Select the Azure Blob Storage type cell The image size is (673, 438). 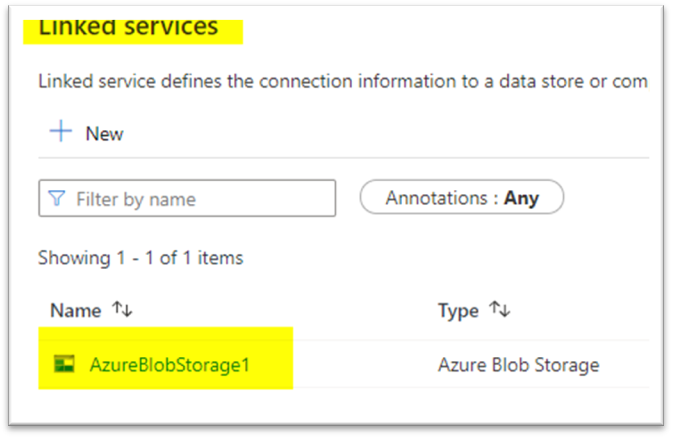click(x=518, y=365)
